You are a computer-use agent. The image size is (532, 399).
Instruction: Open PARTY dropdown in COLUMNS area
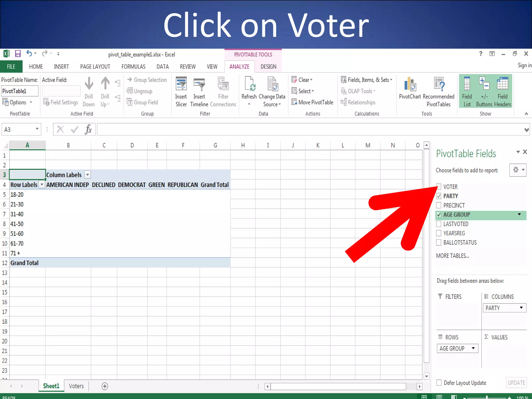tap(521, 308)
